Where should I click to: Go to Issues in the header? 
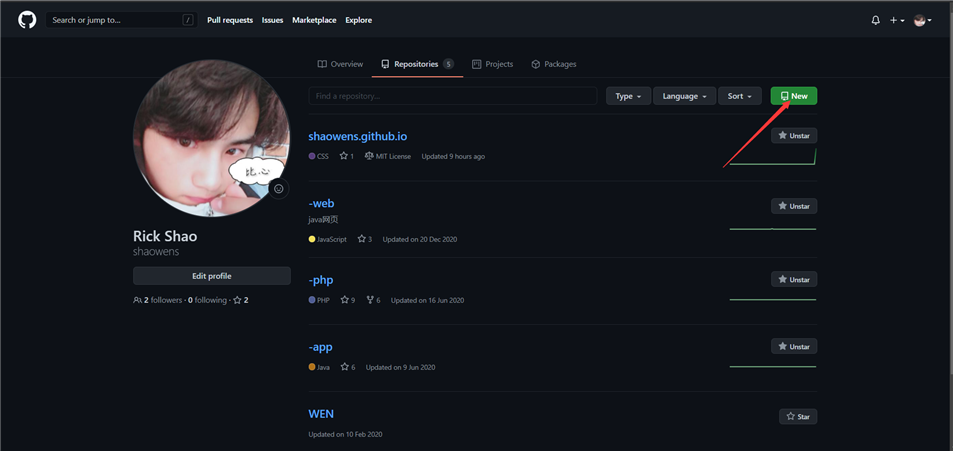272,20
